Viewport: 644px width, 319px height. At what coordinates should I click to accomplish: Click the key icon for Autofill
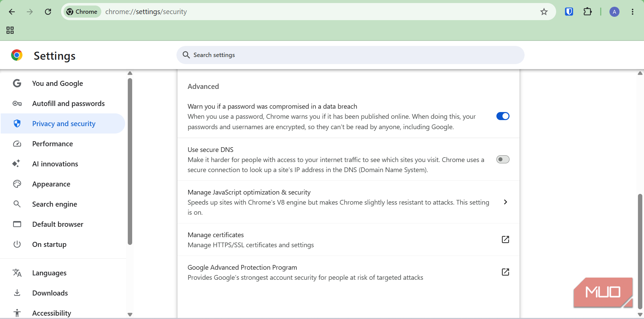point(17,103)
